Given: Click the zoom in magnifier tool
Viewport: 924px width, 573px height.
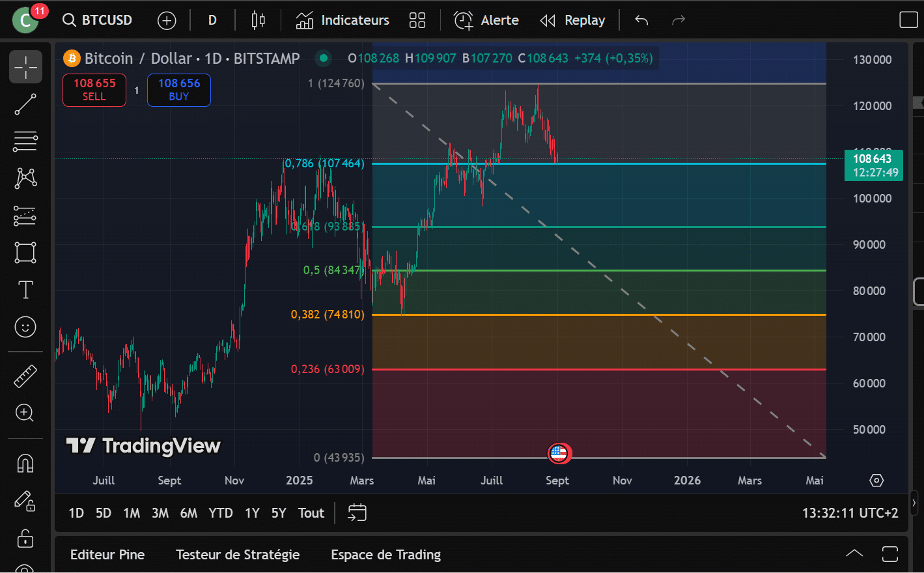Looking at the screenshot, I should 25,413.
